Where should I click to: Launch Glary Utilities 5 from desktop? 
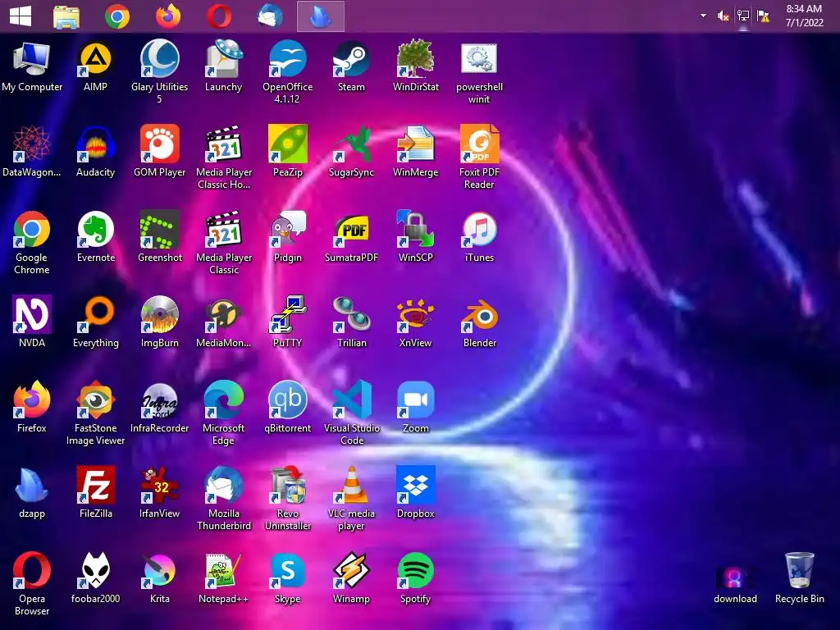(160, 59)
